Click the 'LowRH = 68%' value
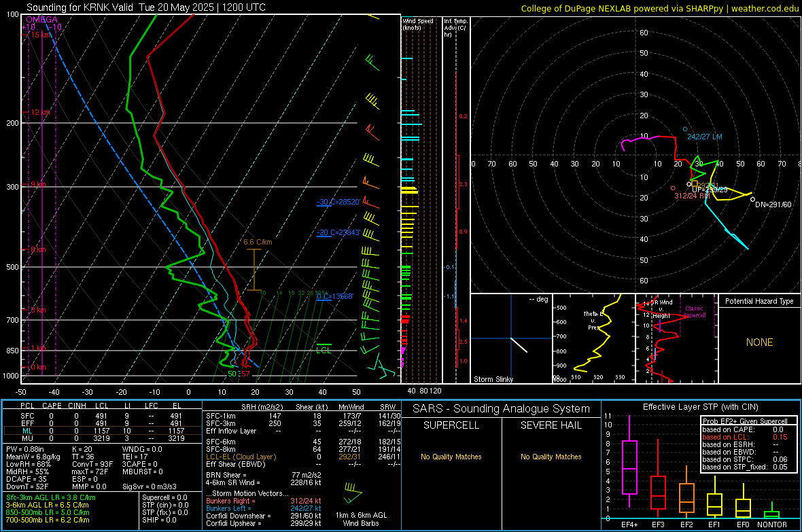Viewport: 802px width, 532px height. click(x=28, y=464)
